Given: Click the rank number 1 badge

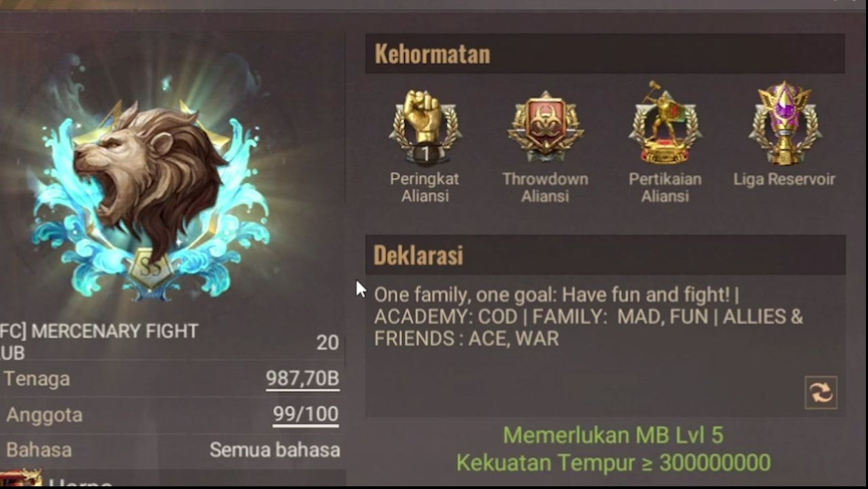Looking at the screenshot, I should click(426, 155).
